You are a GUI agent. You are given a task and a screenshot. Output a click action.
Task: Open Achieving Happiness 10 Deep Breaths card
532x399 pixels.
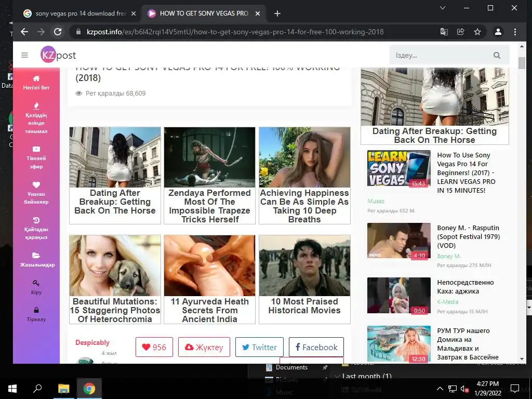coord(304,176)
